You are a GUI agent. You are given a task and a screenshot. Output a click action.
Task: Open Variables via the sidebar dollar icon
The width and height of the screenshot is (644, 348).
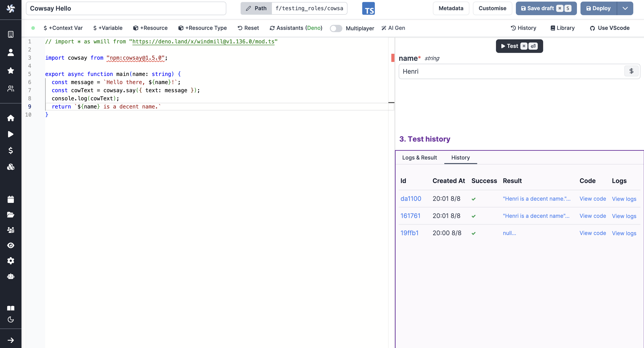point(11,150)
